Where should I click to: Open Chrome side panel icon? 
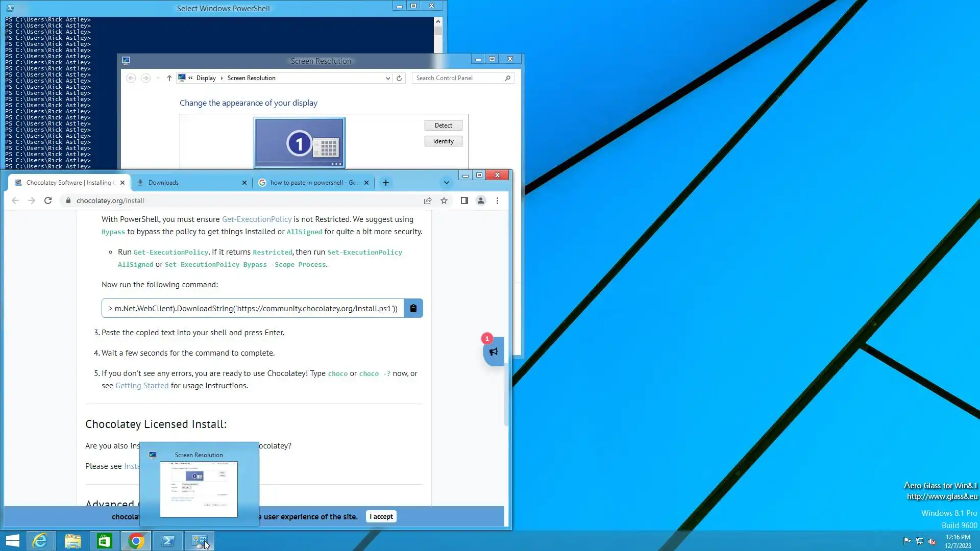coord(464,201)
